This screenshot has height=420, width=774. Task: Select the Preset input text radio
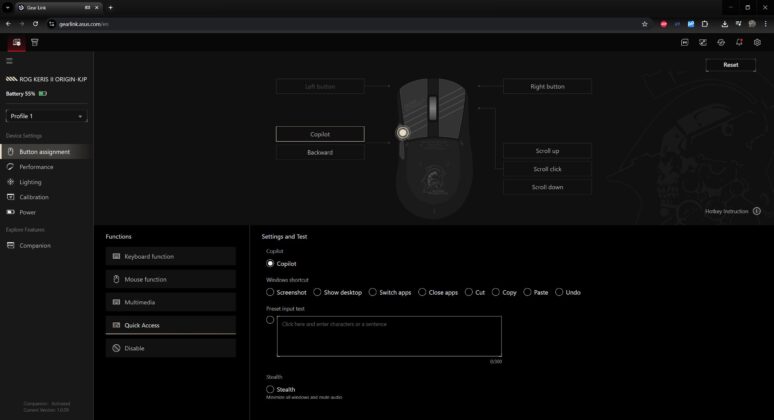point(270,320)
